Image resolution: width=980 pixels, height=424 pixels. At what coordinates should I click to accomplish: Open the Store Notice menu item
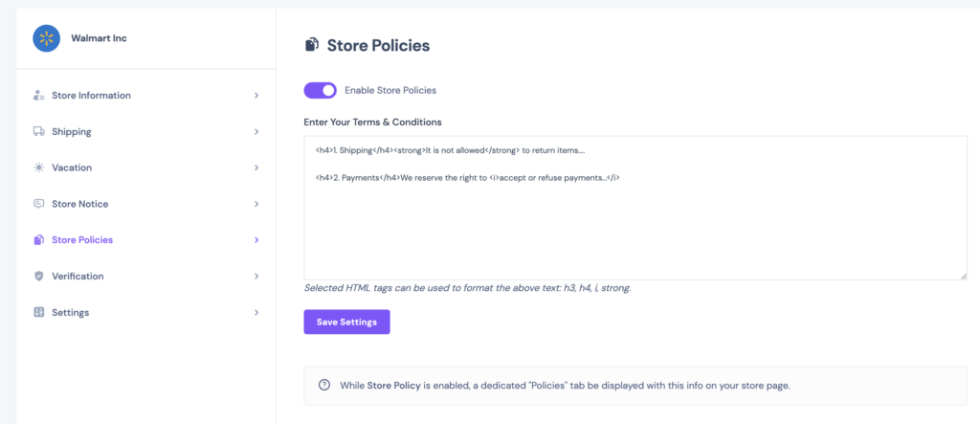point(146,204)
